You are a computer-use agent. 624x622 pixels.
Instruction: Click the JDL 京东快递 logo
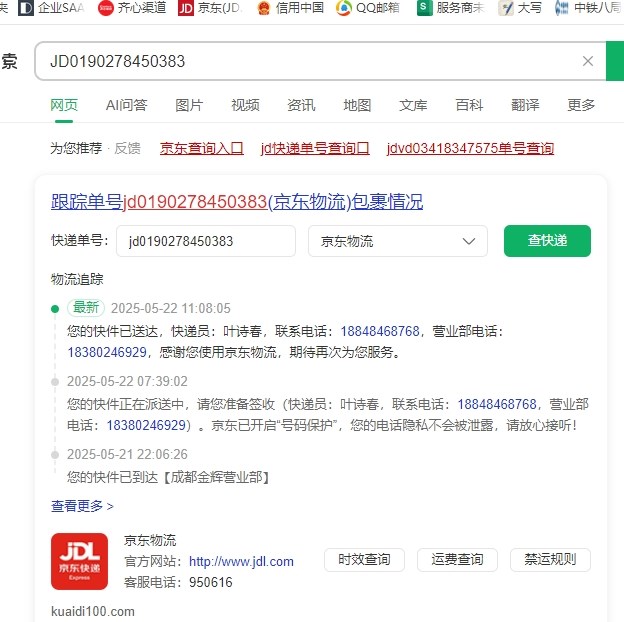pos(79,561)
